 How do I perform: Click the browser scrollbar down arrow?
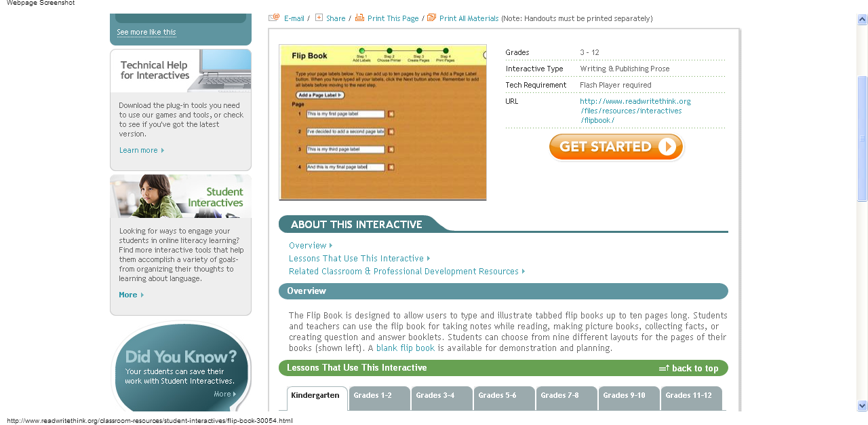(x=862, y=406)
